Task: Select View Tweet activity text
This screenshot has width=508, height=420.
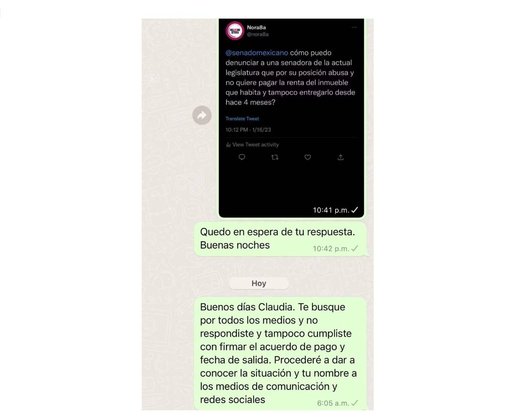Action: [x=256, y=145]
